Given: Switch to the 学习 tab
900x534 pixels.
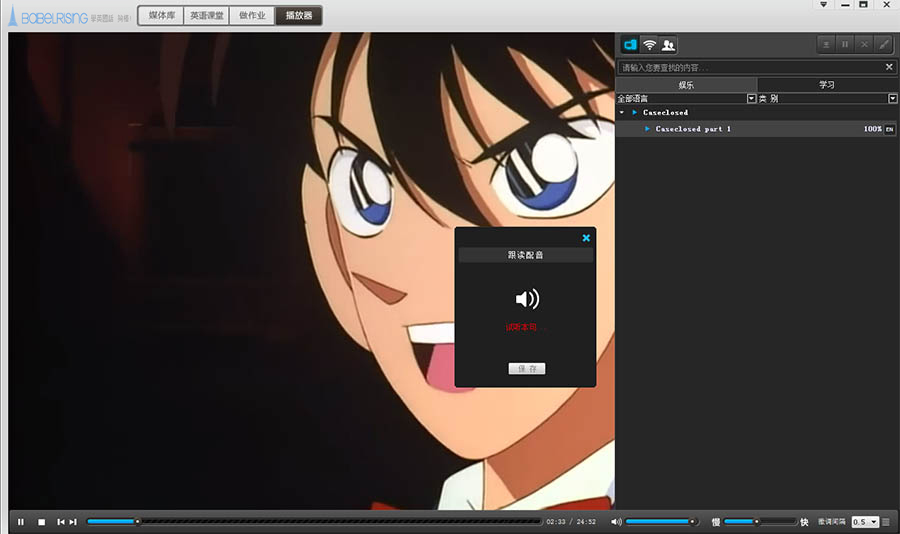Looking at the screenshot, I should (x=827, y=85).
